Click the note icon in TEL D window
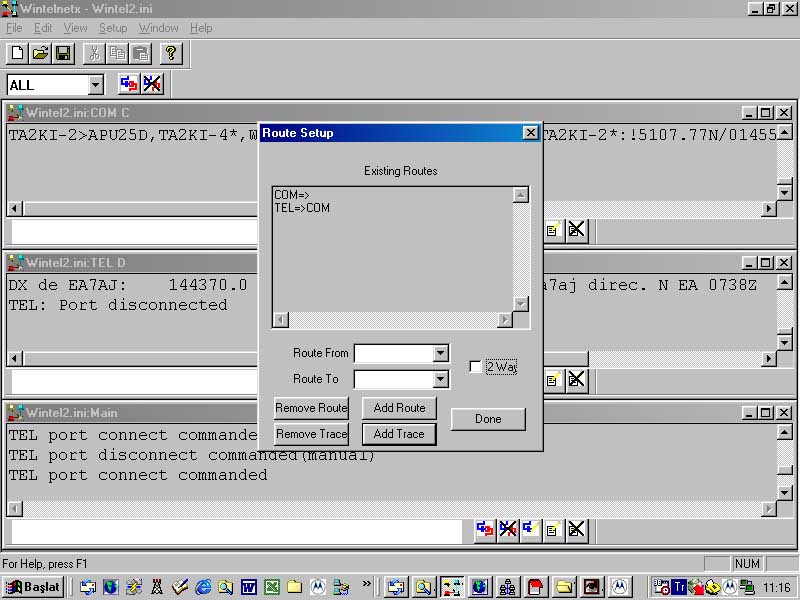 click(x=554, y=380)
